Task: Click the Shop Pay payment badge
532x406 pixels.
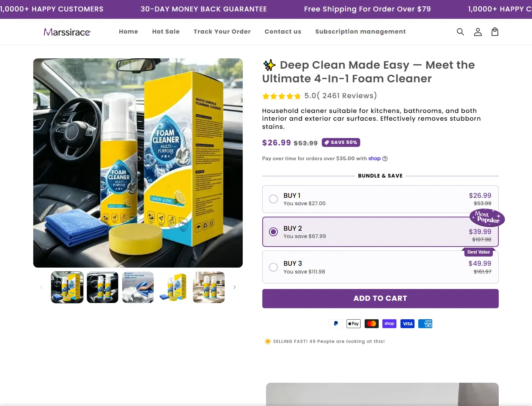Action: click(x=389, y=324)
